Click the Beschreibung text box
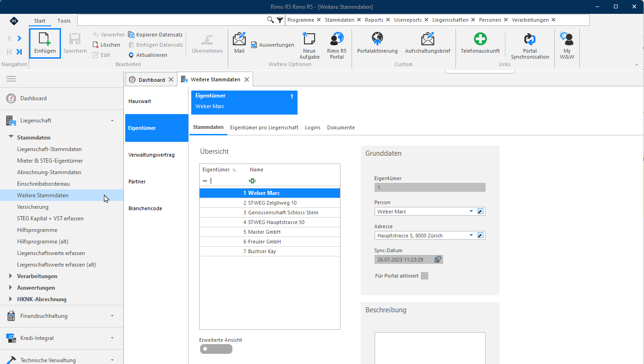Screen dimensions: 644x364 430,348
